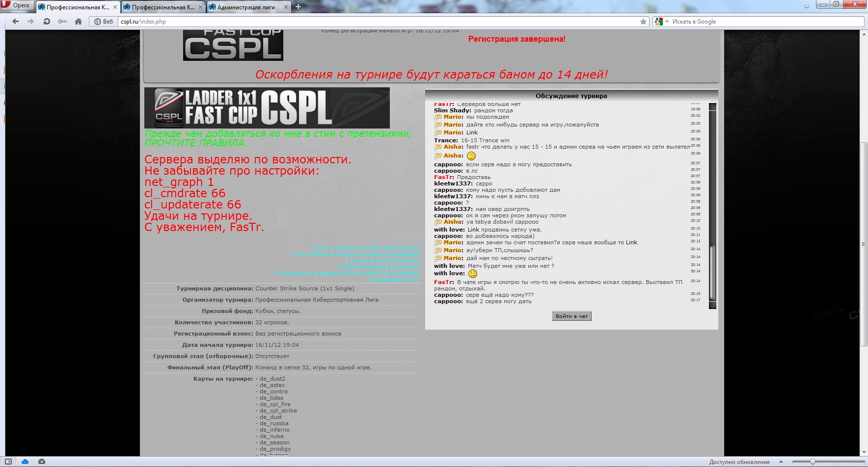Viewport: 868px width, 467px height.
Task: Open the password manager key icon
Action: [x=62, y=22]
